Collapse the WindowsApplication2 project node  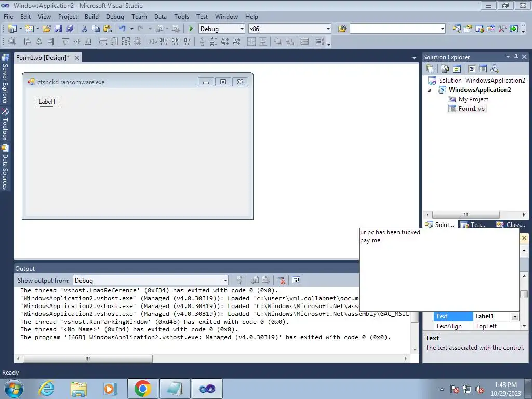point(429,90)
